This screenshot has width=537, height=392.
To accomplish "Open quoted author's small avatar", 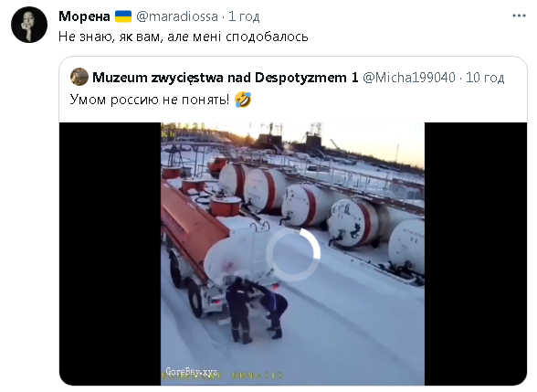I will [x=79, y=77].
